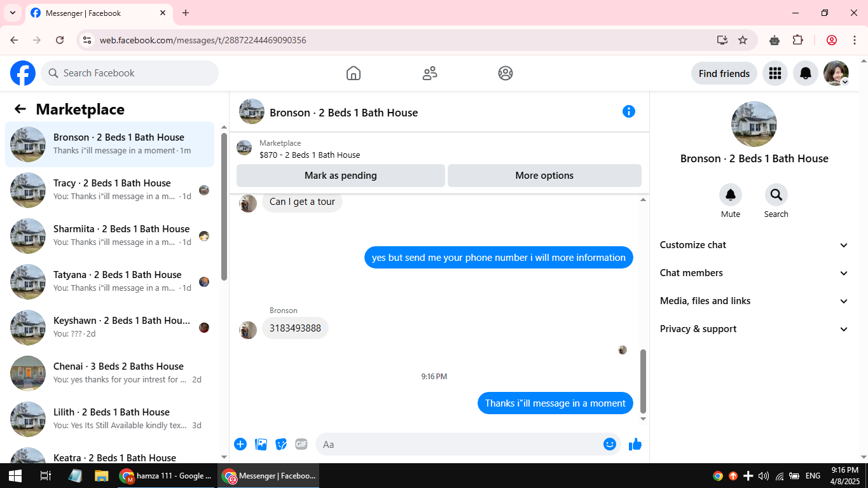Open the tab search dropdown arrow
Image resolution: width=868 pixels, height=488 pixels.
(x=12, y=13)
